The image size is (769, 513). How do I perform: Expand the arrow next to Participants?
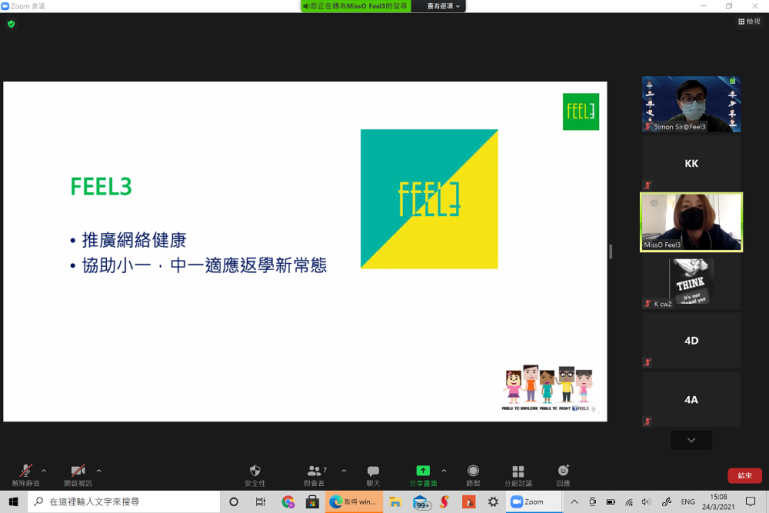[344, 471]
